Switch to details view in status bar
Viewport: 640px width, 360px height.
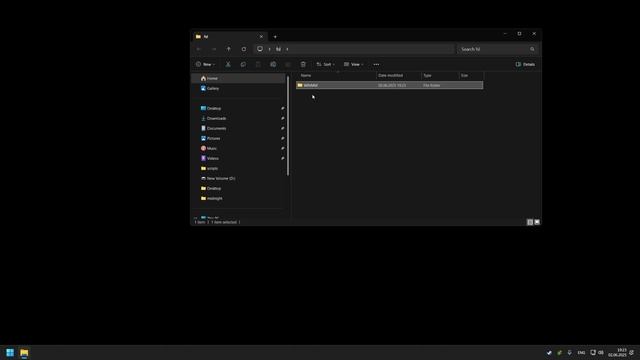[530, 222]
